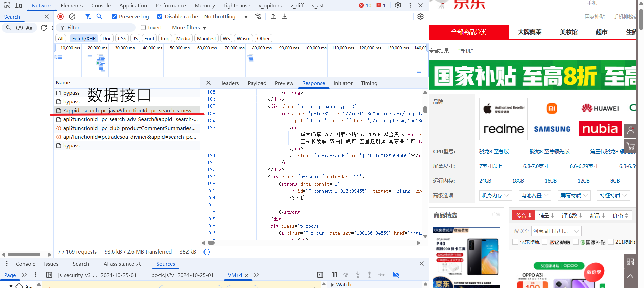Open the 屏幕材质 dropdown
The width and height of the screenshot is (644, 288).
[x=574, y=195]
